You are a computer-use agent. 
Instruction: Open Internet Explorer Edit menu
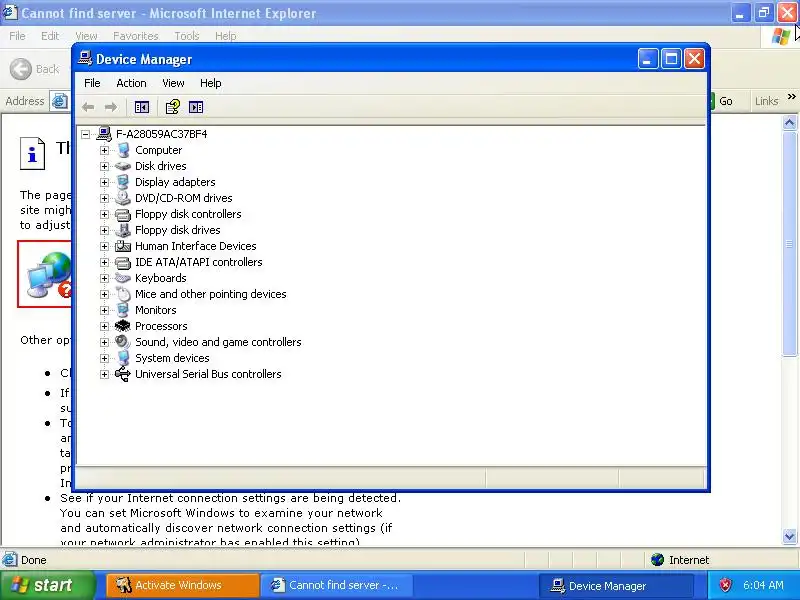point(50,36)
